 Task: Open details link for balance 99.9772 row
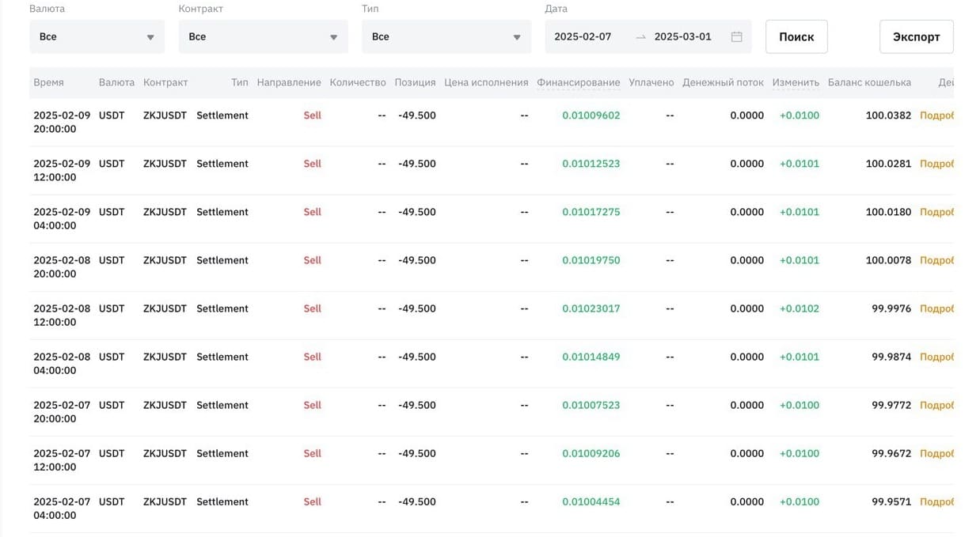[x=936, y=405]
